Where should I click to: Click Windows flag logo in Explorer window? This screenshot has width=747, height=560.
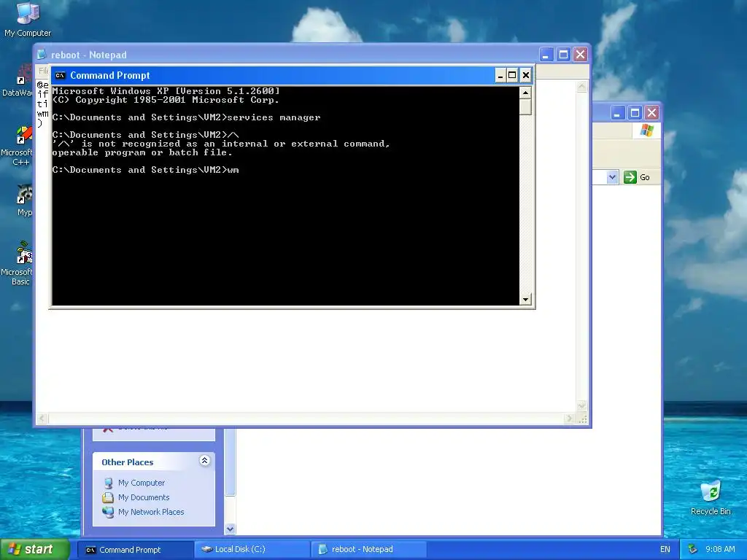pyautogui.click(x=646, y=130)
